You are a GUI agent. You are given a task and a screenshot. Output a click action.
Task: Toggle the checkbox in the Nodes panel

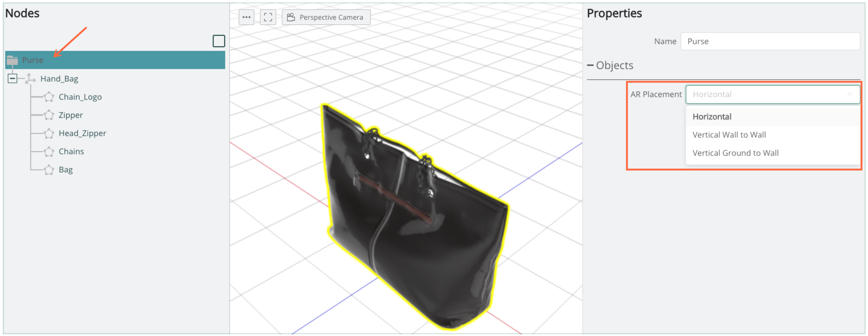pyautogui.click(x=219, y=41)
